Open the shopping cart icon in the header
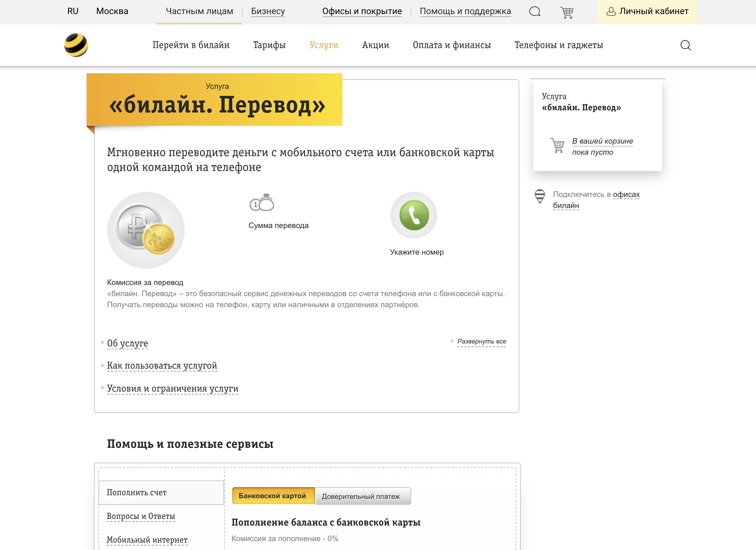 click(x=566, y=11)
